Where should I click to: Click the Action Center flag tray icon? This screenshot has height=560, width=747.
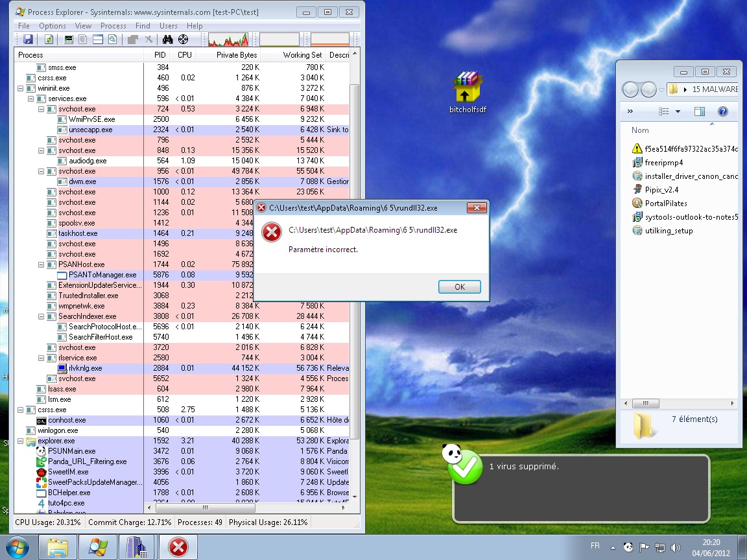(x=644, y=547)
